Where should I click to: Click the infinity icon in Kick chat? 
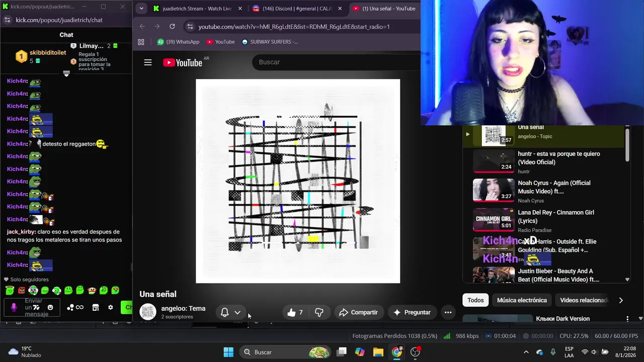(79, 307)
